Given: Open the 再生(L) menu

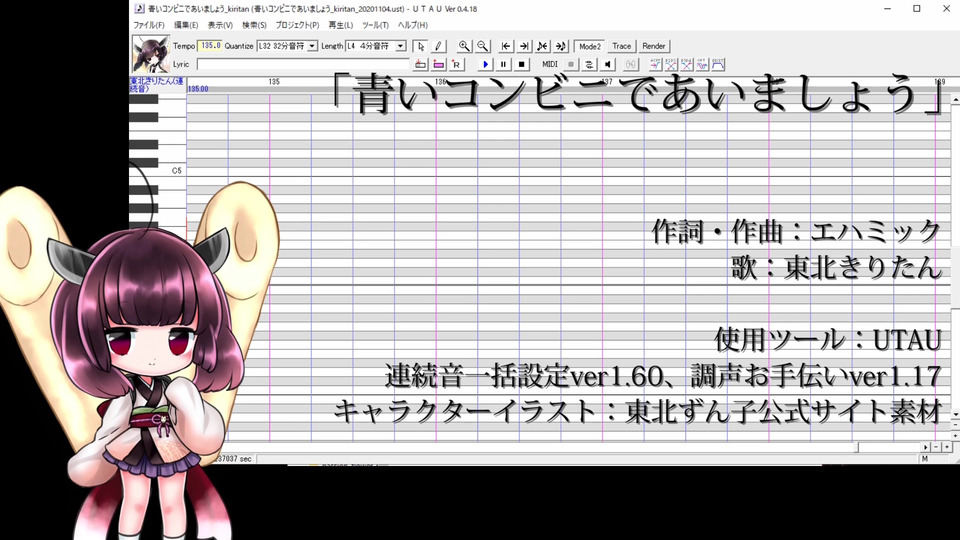Looking at the screenshot, I should pos(340,25).
